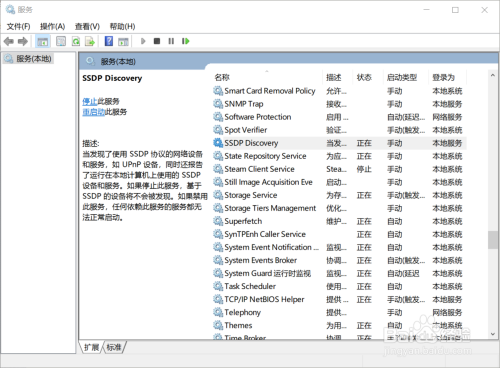This screenshot has width=500, height=368.
Task: Click the Smart Card Removal Policy gear icon
Action: [218, 91]
